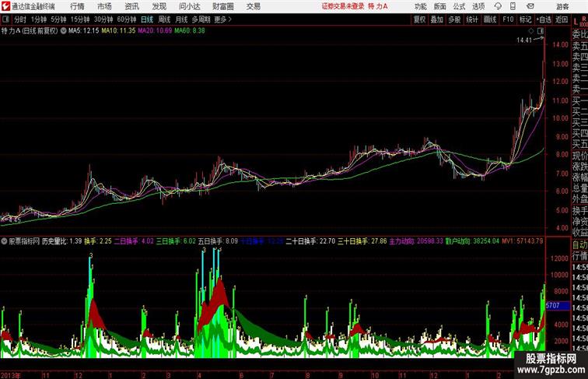Click the 多股 multi-stock button
588x379 pixels.
pos(454,19)
